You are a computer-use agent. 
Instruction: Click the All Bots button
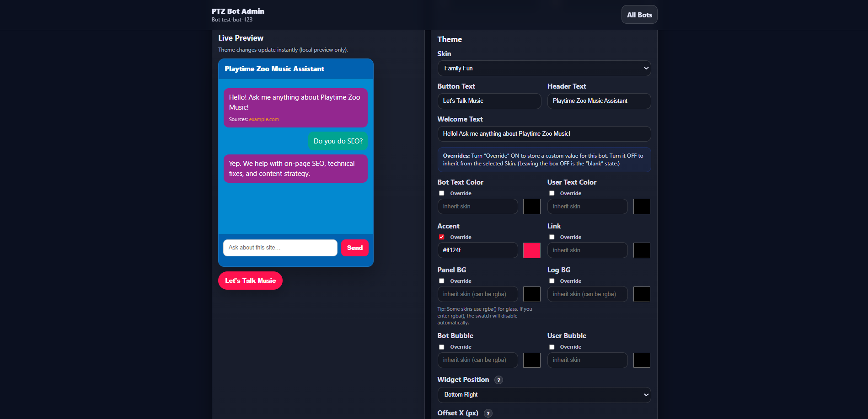[639, 14]
